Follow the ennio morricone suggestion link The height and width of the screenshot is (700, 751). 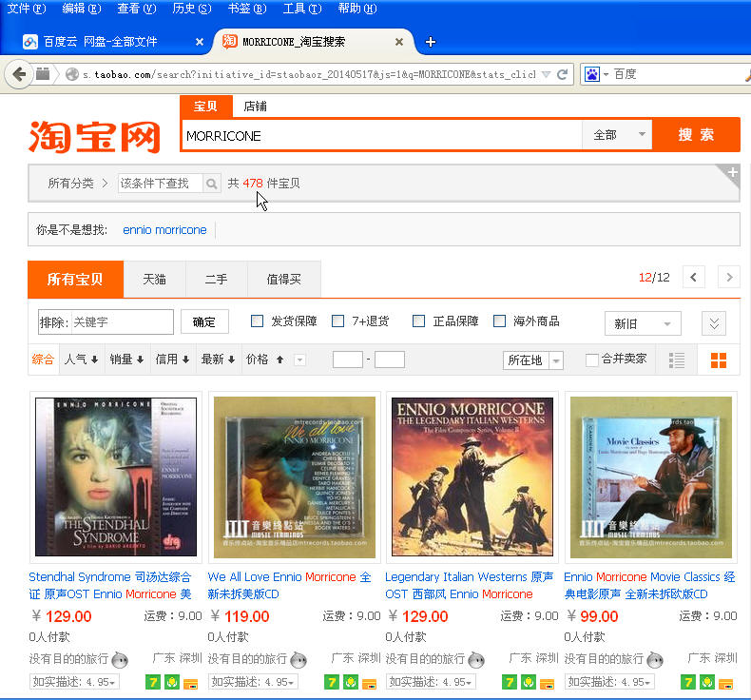coord(164,230)
